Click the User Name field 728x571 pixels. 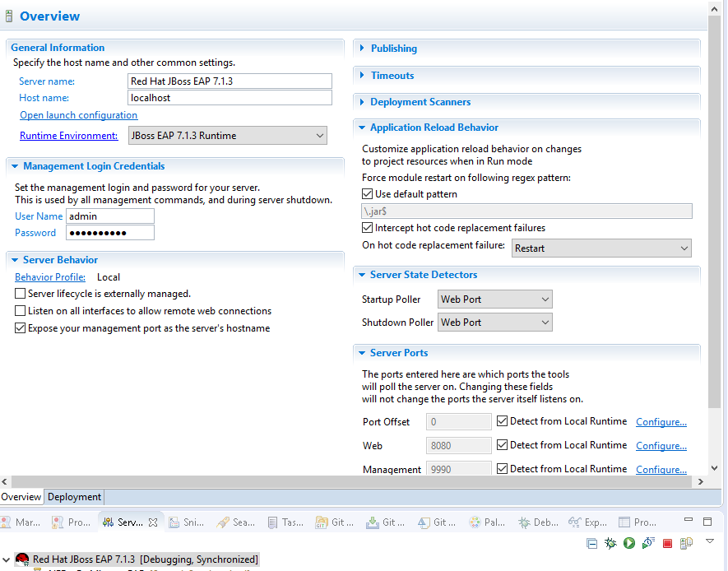[110, 216]
